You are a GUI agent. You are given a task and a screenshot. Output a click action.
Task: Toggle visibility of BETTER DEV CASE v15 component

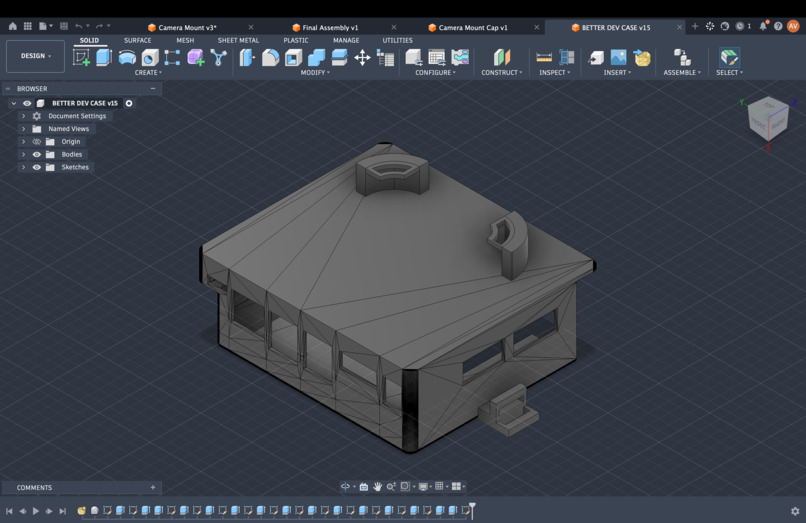coord(27,103)
